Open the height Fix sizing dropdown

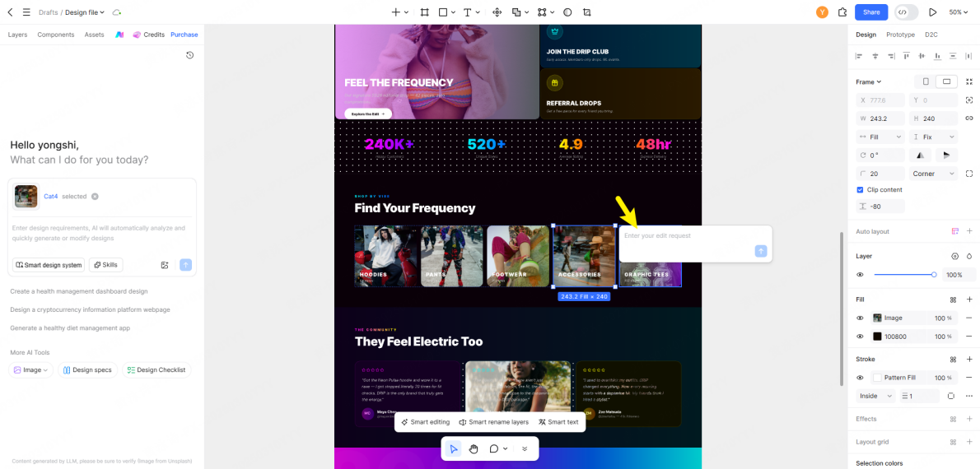pos(933,137)
